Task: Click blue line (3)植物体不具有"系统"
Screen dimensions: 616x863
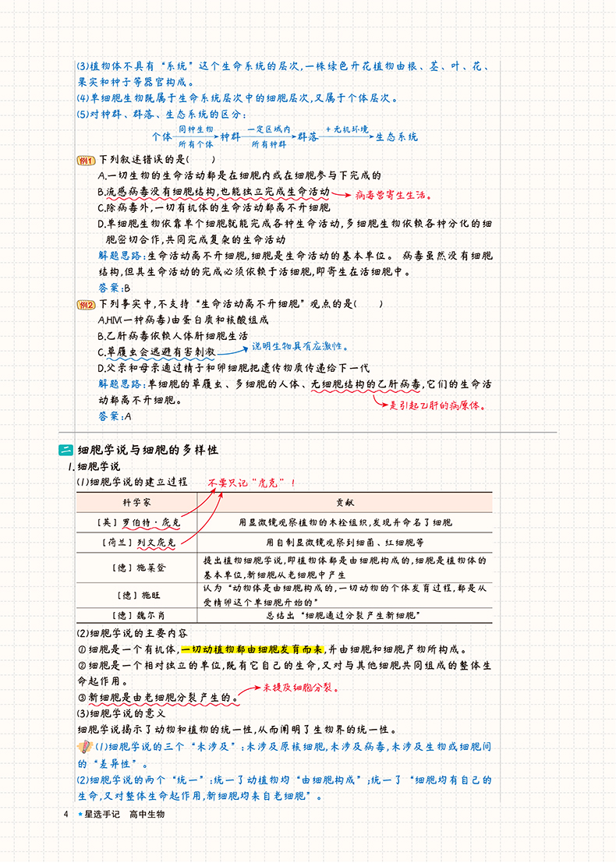Action: tap(283, 74)
